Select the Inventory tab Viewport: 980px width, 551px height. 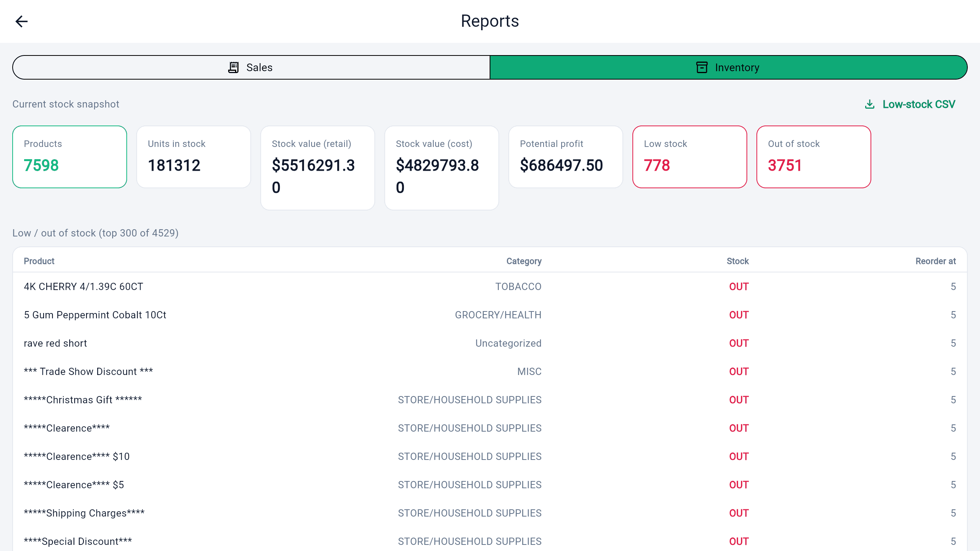pos(728,67)
